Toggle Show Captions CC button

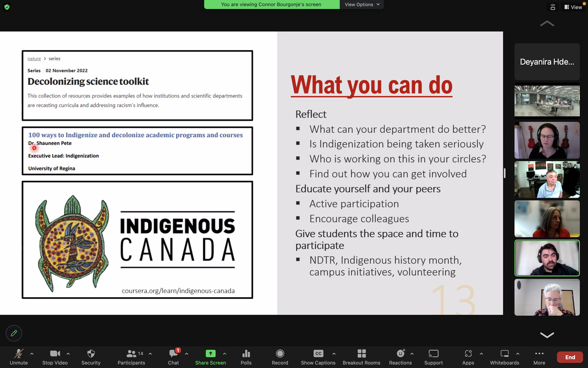318,357
